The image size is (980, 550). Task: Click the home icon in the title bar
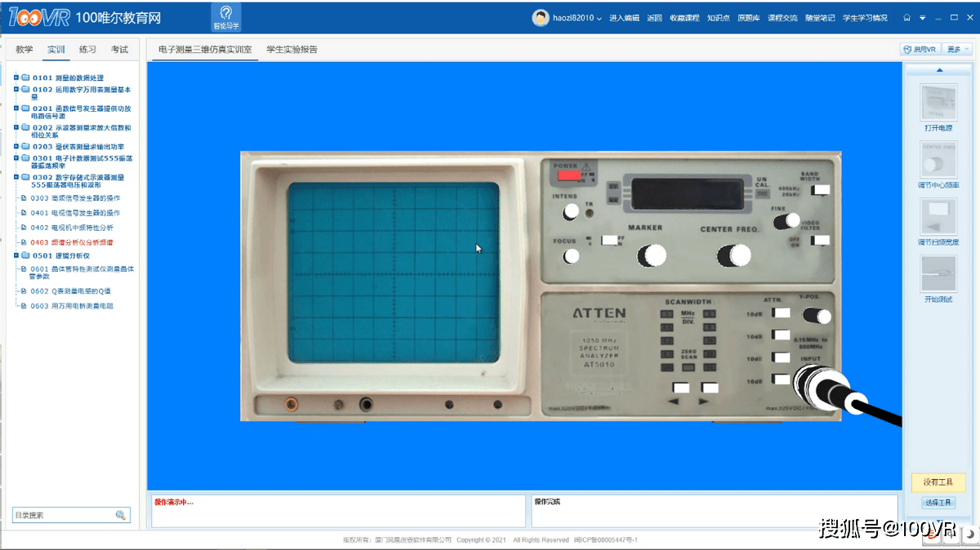click(x=906, y=18)
